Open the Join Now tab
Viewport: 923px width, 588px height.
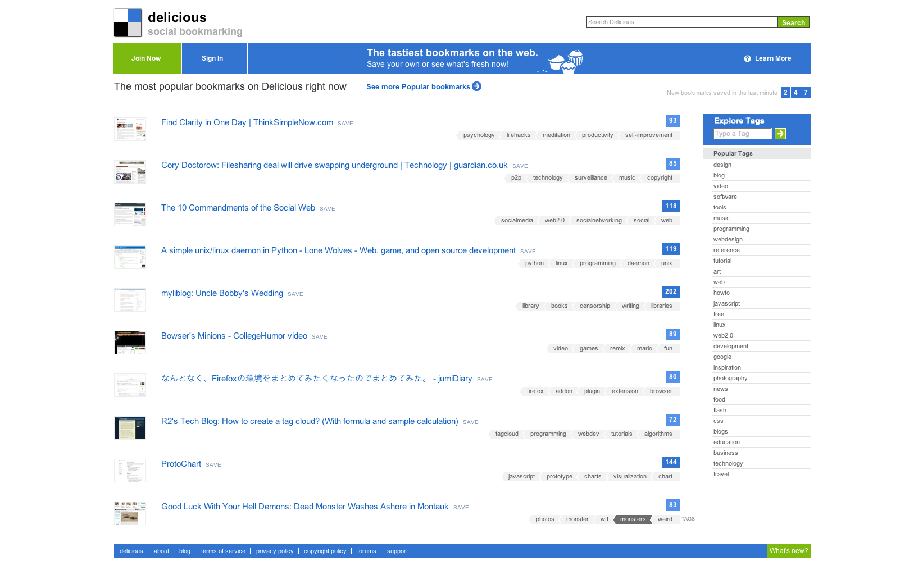147,58
